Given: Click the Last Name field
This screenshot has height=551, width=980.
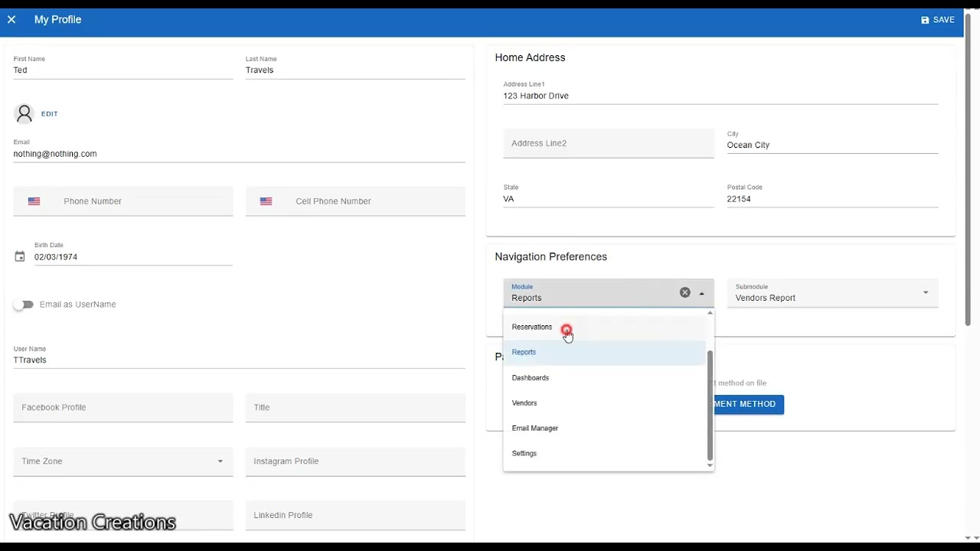Looking at the screenshot, I should (x=355, y=66).
